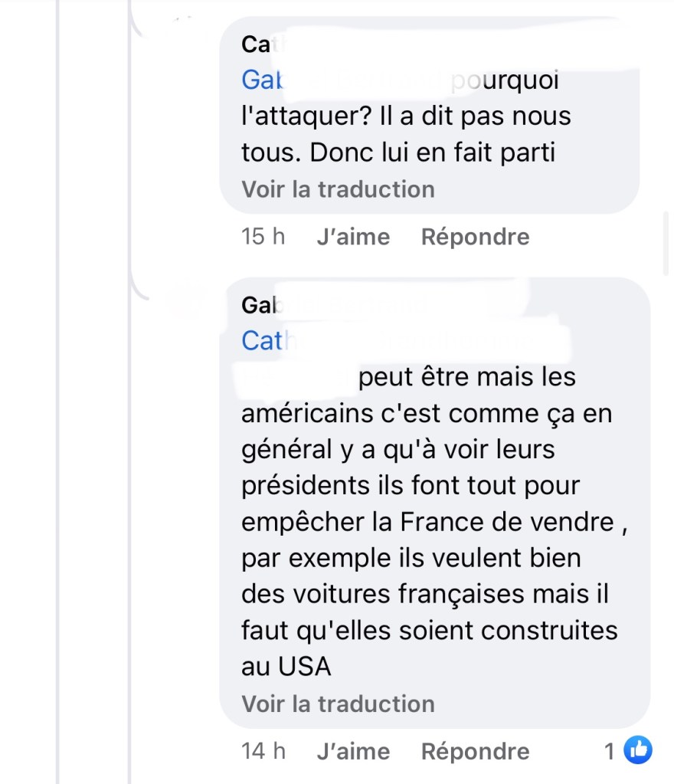The image size is (674, 784).
Task: Like the comment posted 15 h ago
Action: coord(352,237)
